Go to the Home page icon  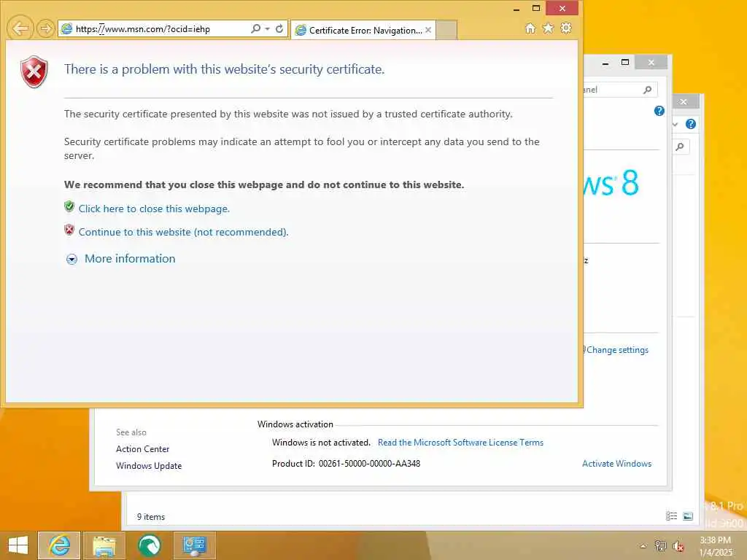pos(530,28)
